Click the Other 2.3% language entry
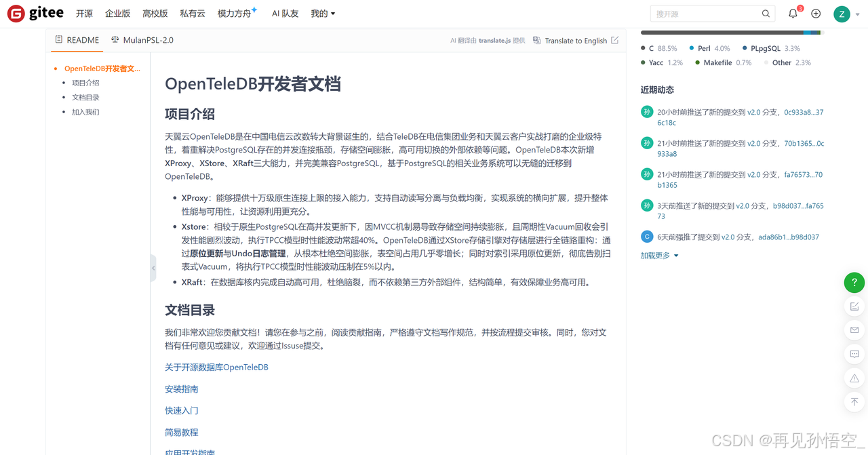 (x=787, y=63)
